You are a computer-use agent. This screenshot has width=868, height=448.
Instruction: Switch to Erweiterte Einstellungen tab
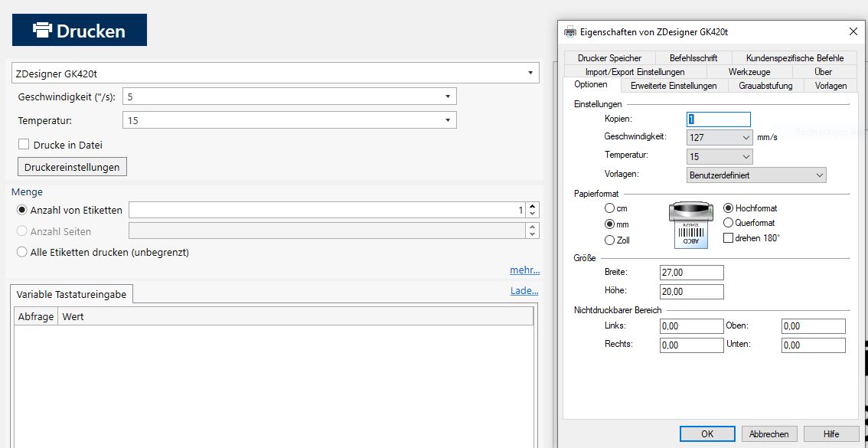pyautogui.click(x=674, y=85)
